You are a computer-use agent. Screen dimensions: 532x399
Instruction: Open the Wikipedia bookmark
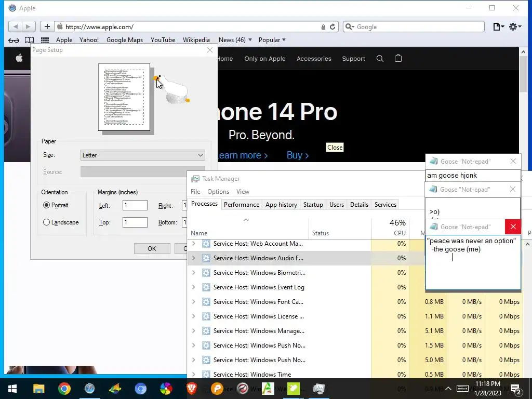tap(196, 40)
